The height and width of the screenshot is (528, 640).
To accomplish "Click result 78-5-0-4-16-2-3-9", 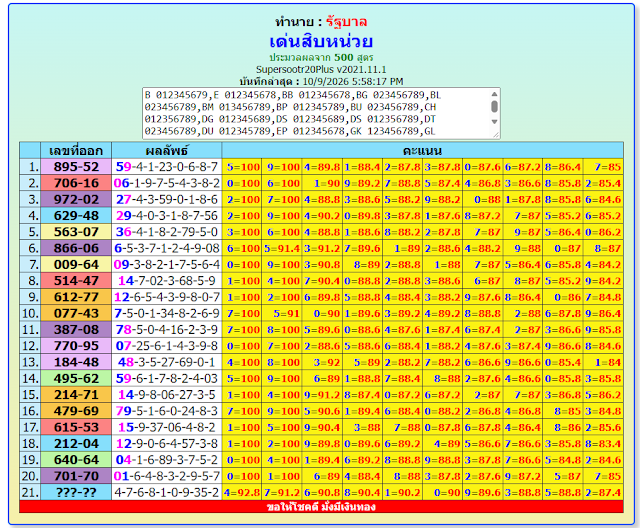I will pyautogui.click(x=167, y=330).
